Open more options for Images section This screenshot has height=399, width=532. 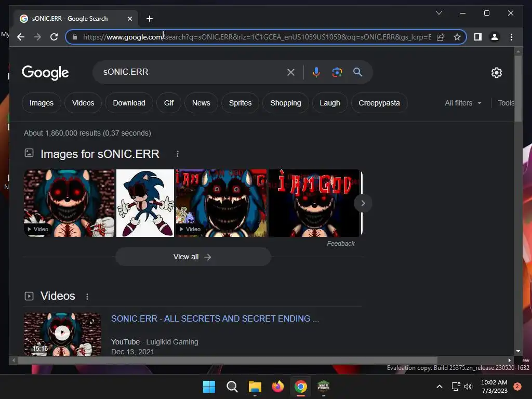[x=178, y=154]
